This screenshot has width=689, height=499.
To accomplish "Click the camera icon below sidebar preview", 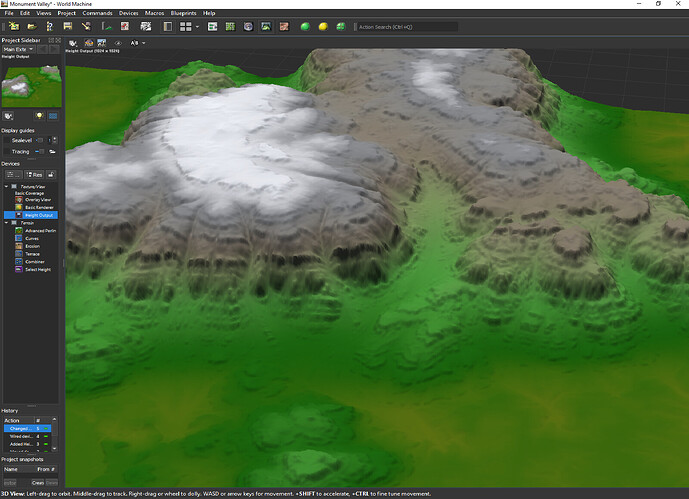I will (x=8, y=116).
